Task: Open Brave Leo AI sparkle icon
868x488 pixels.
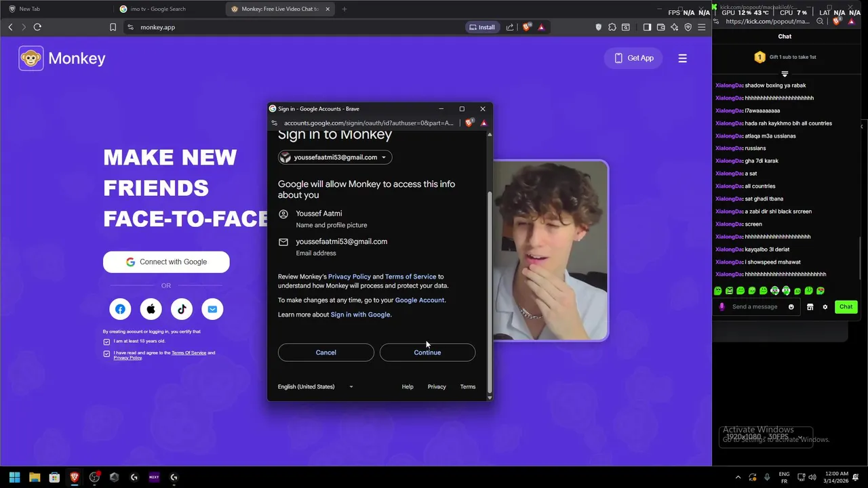Action: point(675,27)
